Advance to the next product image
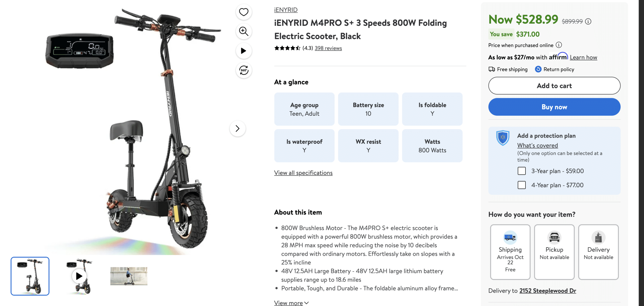The height and width of the screenshot is (306, 644). point(237,129)
